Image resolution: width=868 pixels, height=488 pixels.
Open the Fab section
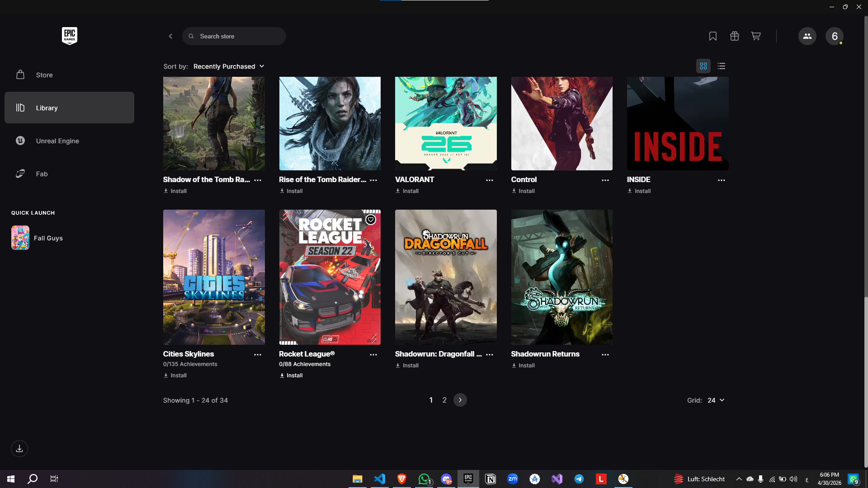click(x=69, y=174)
